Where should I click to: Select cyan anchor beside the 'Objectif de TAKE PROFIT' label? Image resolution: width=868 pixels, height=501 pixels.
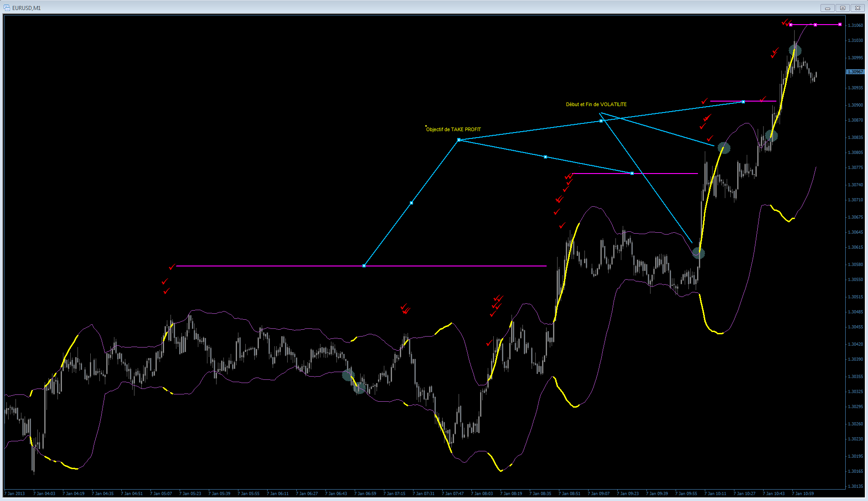[459, 140]
